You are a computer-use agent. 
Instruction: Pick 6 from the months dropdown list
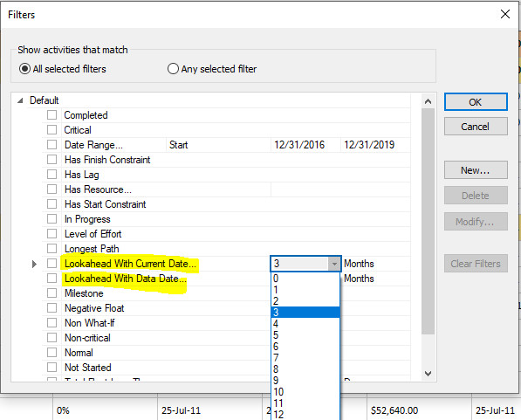pyautogui.click(x=305, y=346)
